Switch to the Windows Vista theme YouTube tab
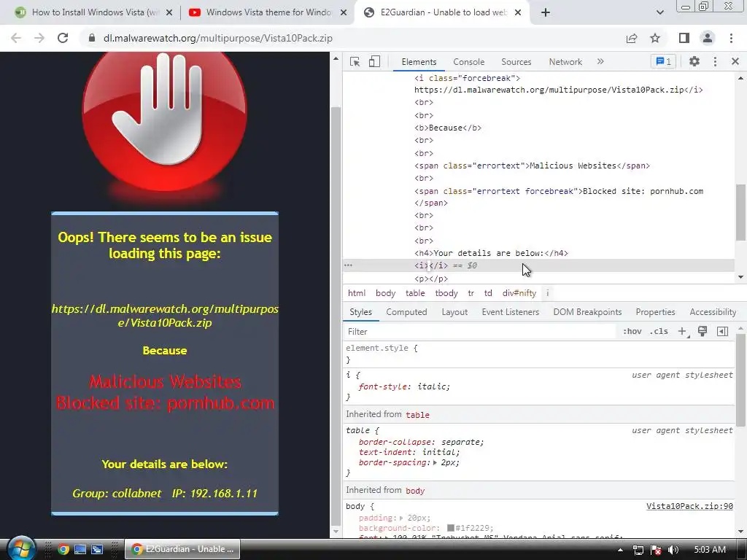Image resolution: width=747 pixels, height=560 pixels. click(x=267, y=12)
